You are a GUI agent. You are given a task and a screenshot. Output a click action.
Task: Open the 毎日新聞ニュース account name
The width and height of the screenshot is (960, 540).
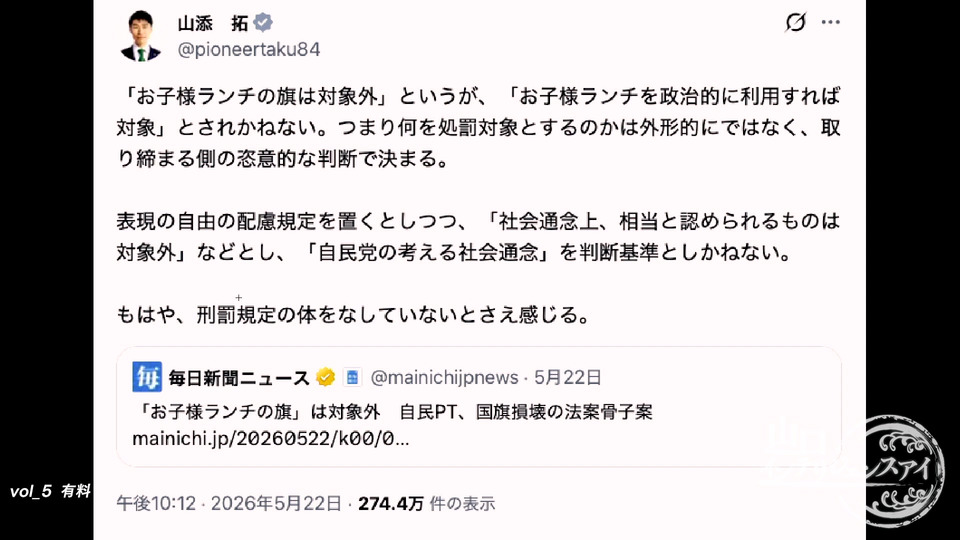click(x=239, y=378)
